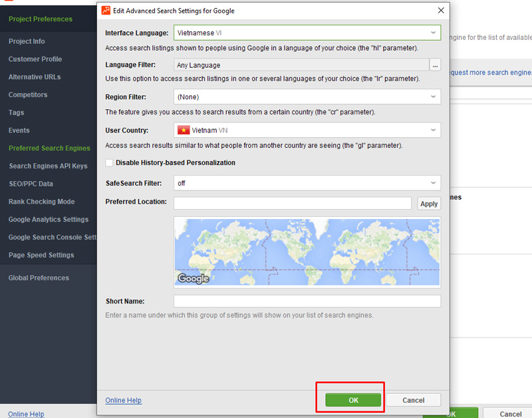Select Rank Checking Mode
The width and height of the screenshot is (532, 418).
(x=42, y=202)
